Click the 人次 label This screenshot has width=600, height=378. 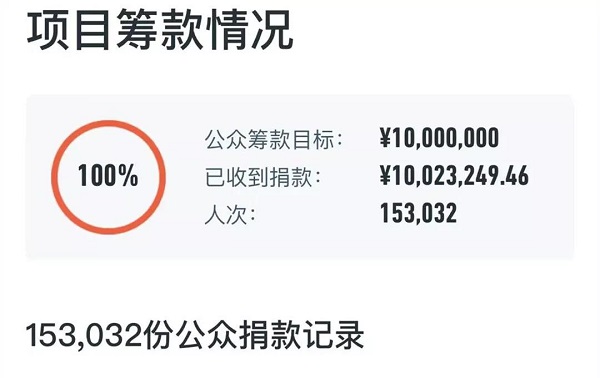point(230,215)
